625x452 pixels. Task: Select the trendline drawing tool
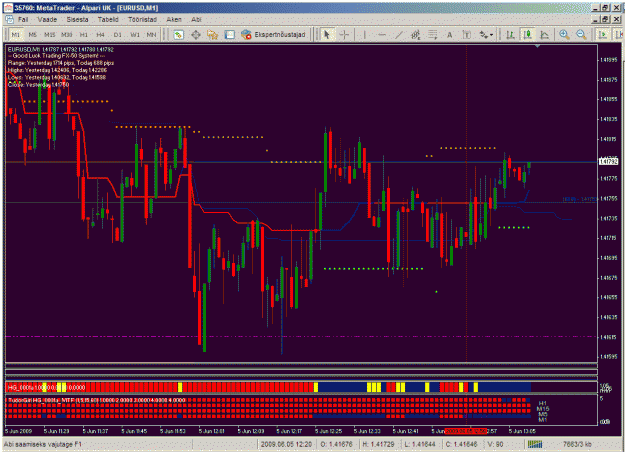pyautogui.click(x=399, y=35)
